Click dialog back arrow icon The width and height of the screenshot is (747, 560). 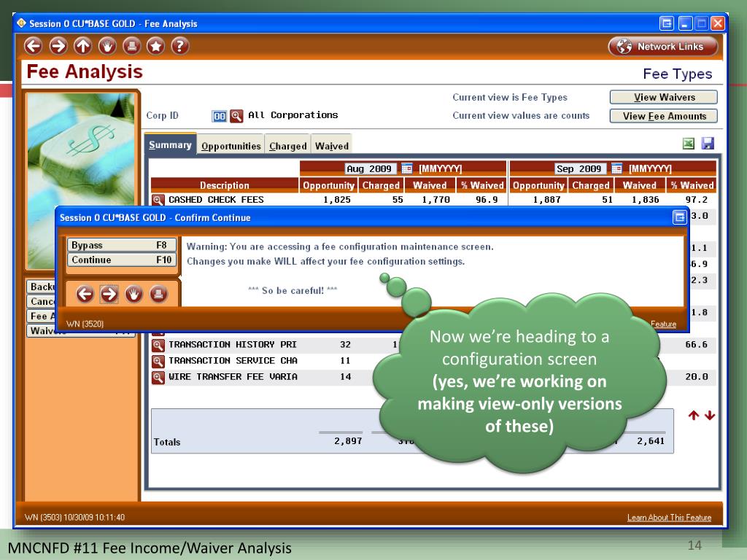click(85, 295)
